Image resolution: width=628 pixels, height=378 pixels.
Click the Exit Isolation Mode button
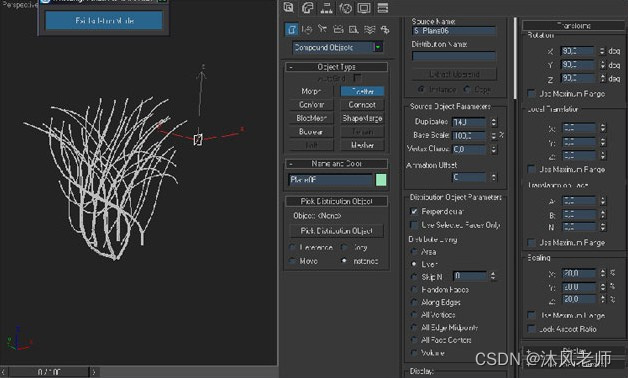[104, 20]
